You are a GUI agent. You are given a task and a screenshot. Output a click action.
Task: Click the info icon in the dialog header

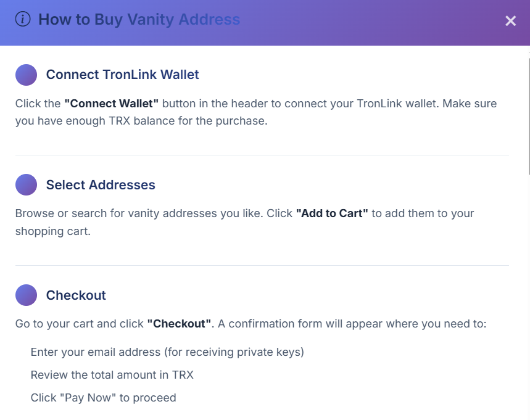pyautogui.click(x=23, y=20)
